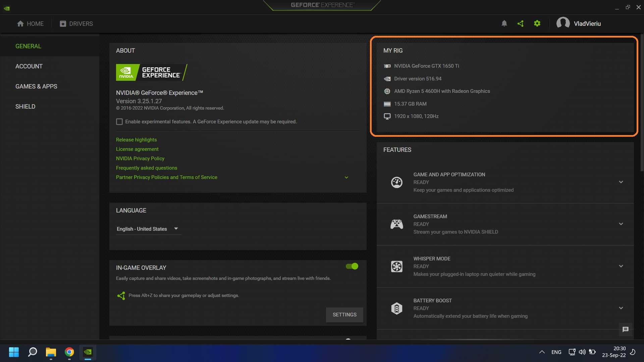Click the driver version eye icon
This screenshot has height=362, width=644.
click(x=387, y=79)
